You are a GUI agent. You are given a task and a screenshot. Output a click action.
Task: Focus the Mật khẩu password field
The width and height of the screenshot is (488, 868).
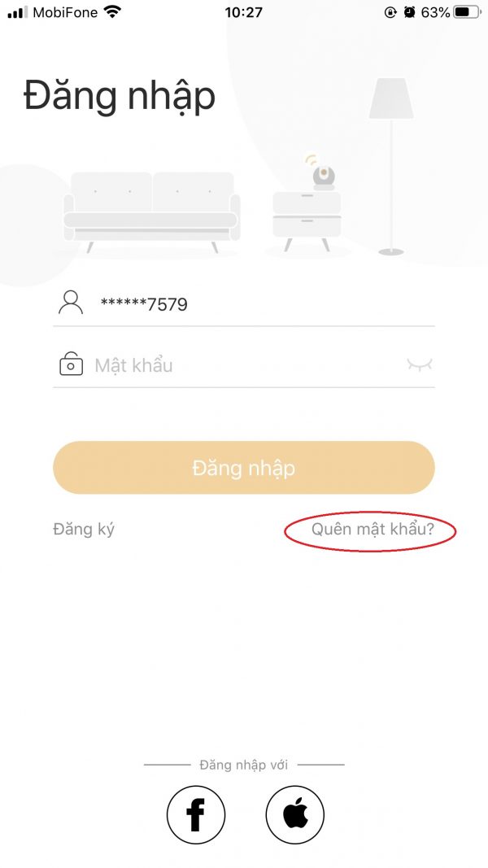244,365
